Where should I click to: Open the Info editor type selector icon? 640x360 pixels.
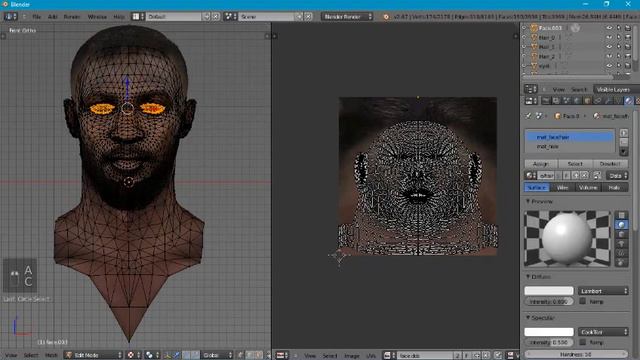10,16
